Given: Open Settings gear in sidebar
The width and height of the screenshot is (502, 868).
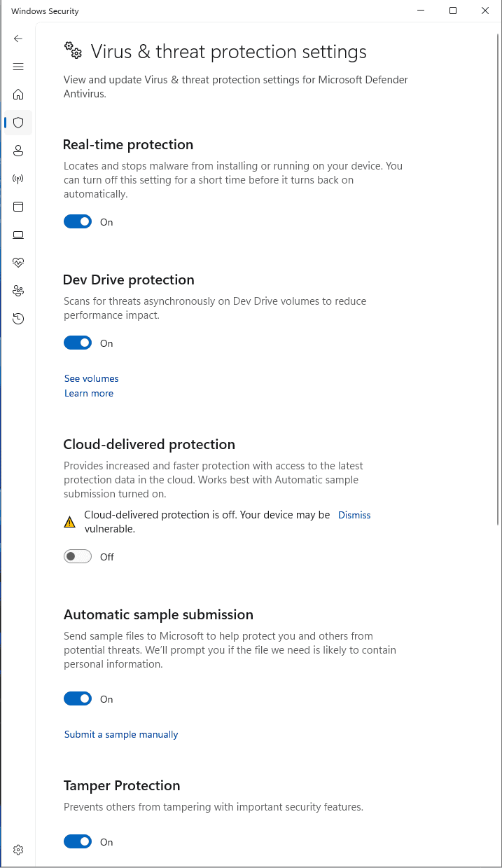Looking at the screenshot, I should click(x=18, y=850).
